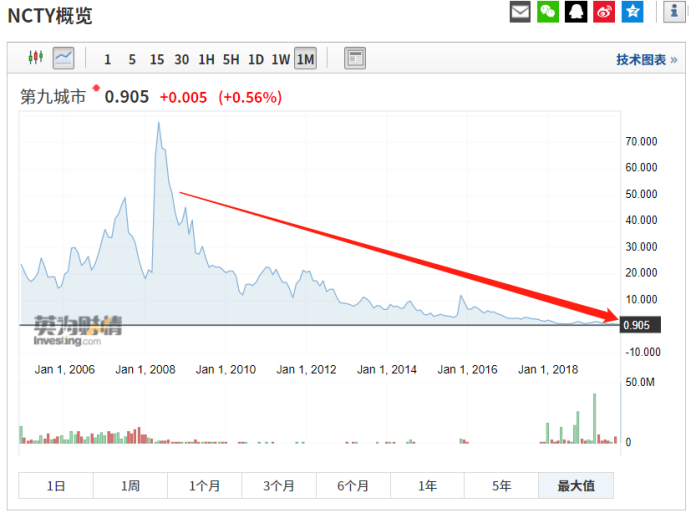Share the NCTY chart via email icon
The width and height of the screenshot is (692, 519).
520,12
